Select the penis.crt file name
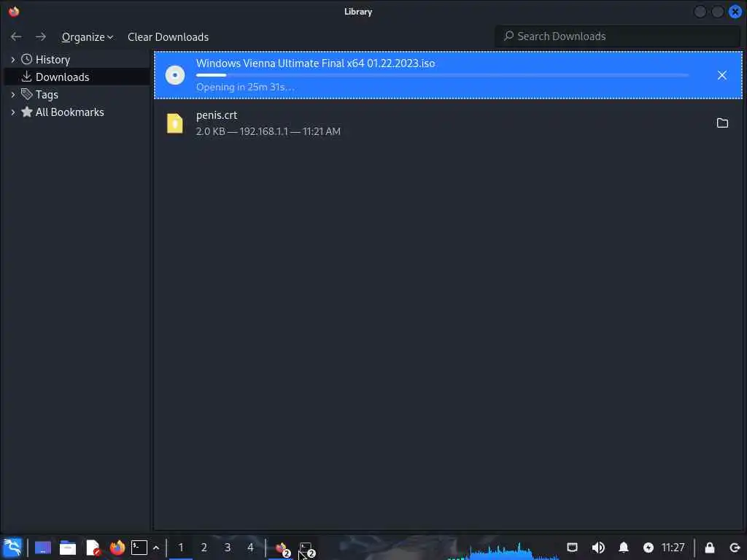Screen dimensions: 747x560 click(217, 115)
